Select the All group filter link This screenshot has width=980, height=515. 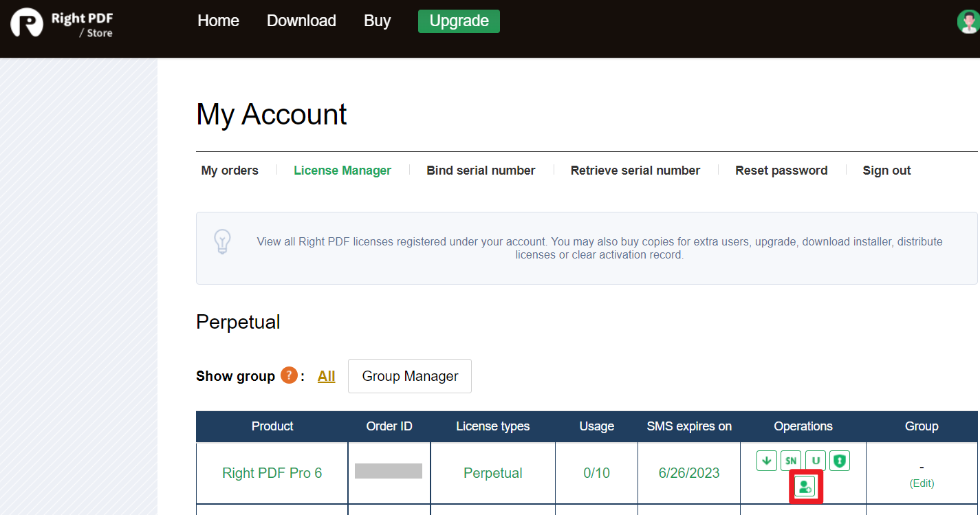[x=327, y=376]
